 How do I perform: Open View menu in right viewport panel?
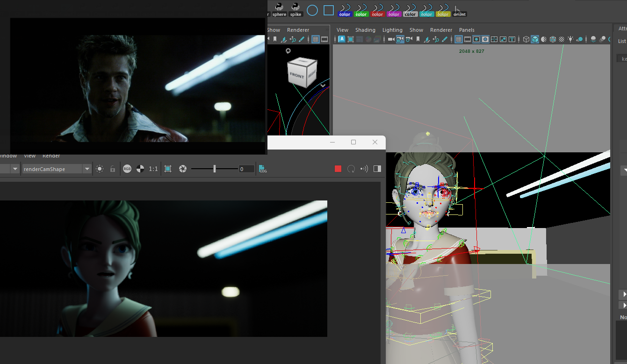[342, 30]
